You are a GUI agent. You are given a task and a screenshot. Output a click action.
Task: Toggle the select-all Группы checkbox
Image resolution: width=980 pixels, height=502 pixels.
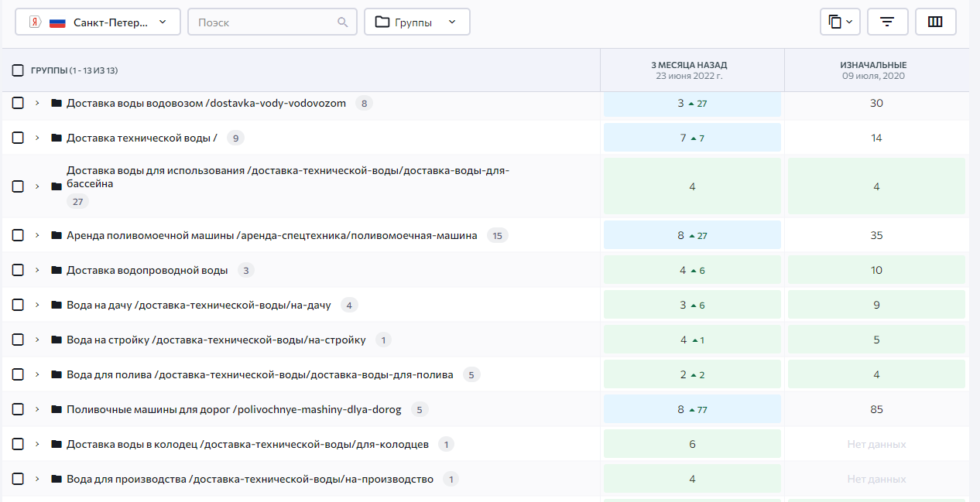pyautogui.click(x=18, y=70)
